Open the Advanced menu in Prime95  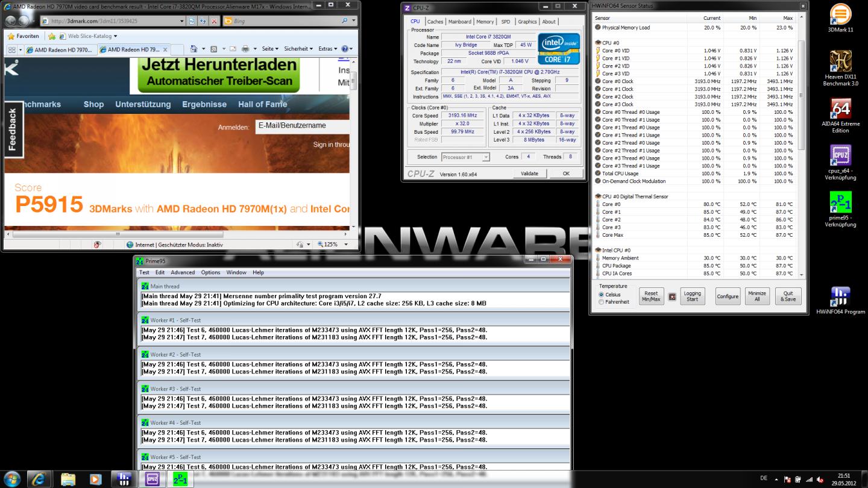(183, 272)
